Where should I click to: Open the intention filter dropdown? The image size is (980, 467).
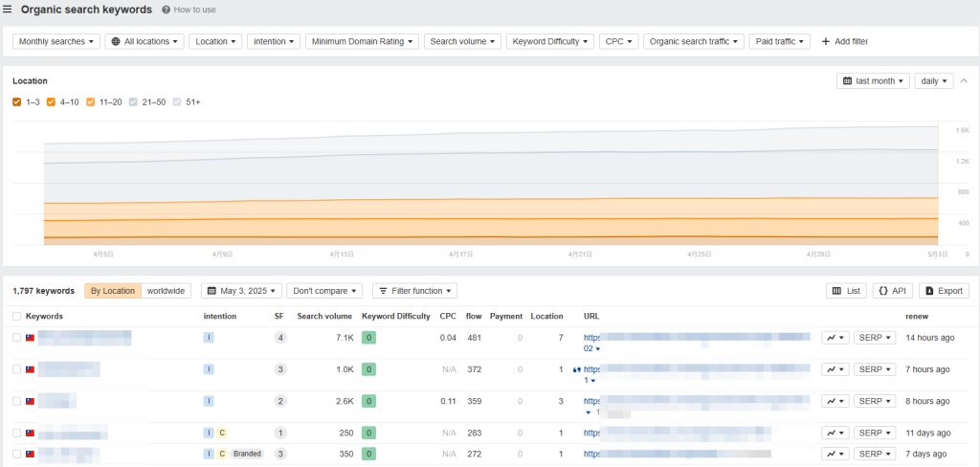click(274, 42)
